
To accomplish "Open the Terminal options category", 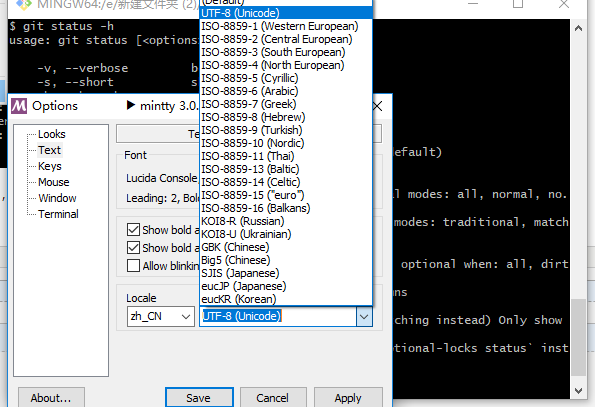I will click(58, 214).
